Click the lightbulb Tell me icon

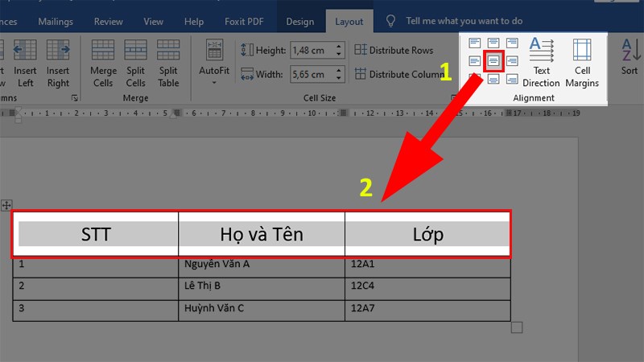(390, 21)
